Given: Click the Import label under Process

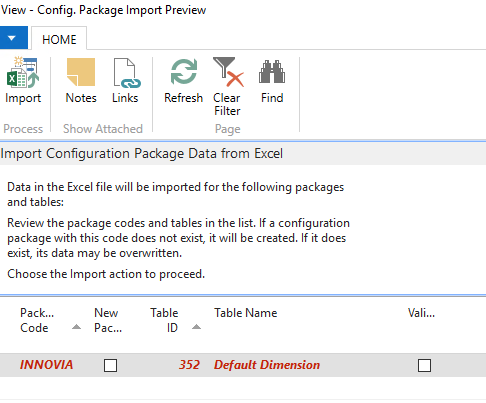Looking at the screenshot, I should [23, 98].
